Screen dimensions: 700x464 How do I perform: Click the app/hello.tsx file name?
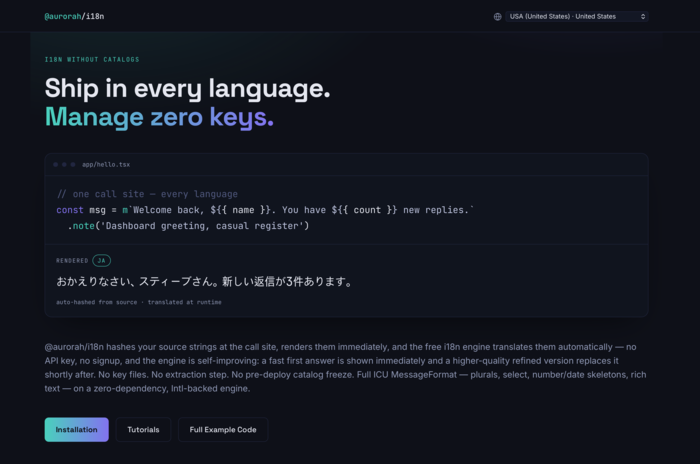coord(106,164)
